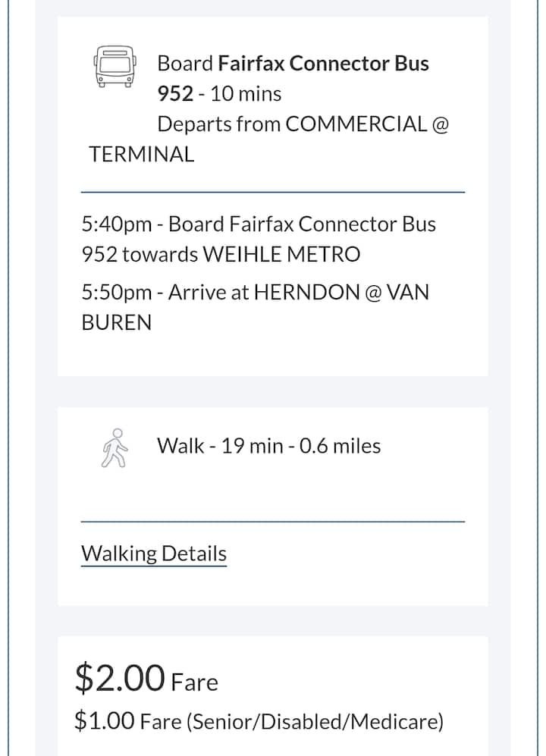Viewport: 546px width, 756px height.
Task: Click the Walk - 19 min label
Action: pyautogui.click(x=221, y=446)
